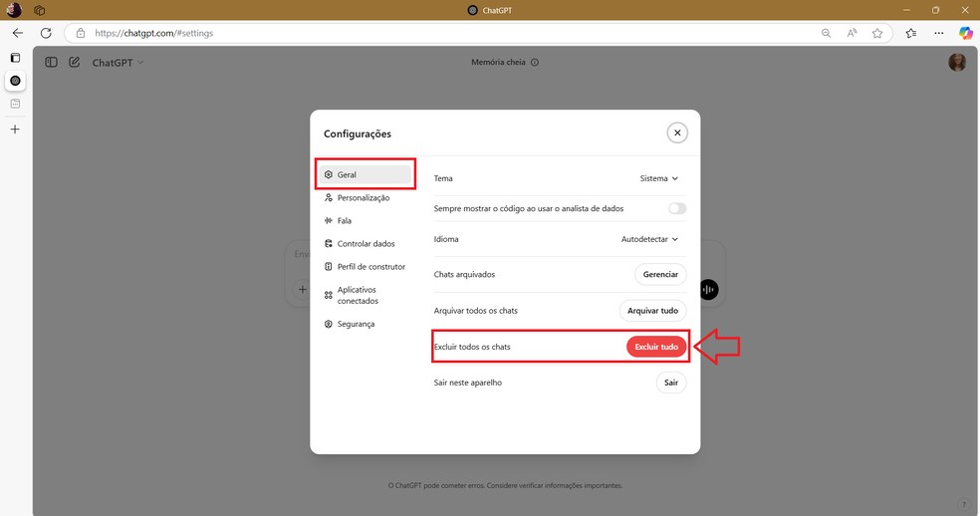The height and width of the screenshot is (516, 980).
Task: Select the Geral settings tab
Action: pos(366,174)
